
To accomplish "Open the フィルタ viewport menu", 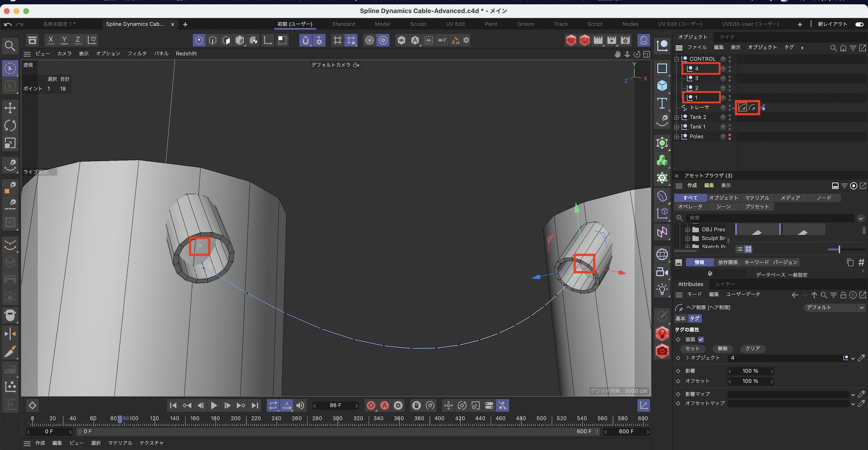I will 137,53.
